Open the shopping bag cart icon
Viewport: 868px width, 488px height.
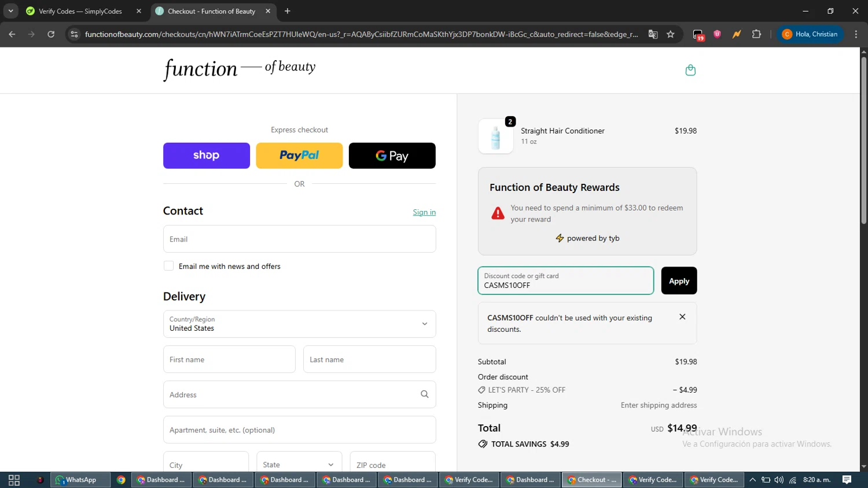click(690, 71)
